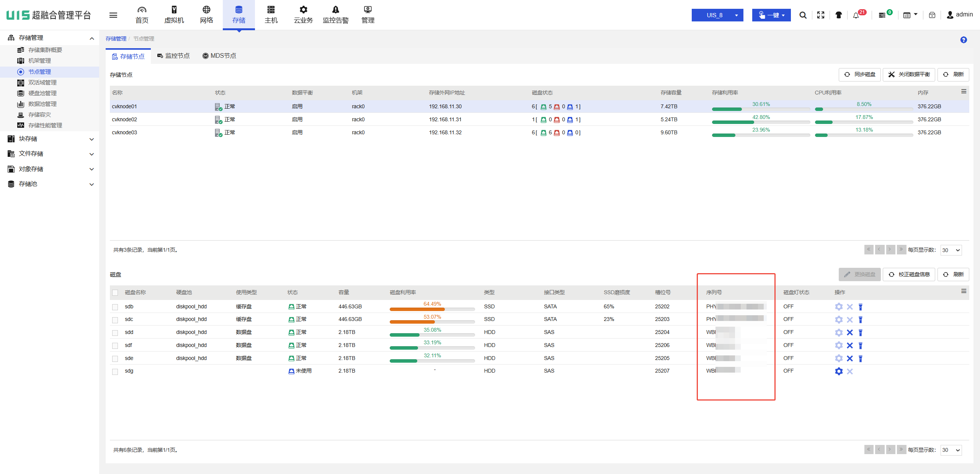The image size is (980, 474).
Task: Click the gear settings icon for sdd disk
Action: 839,332
